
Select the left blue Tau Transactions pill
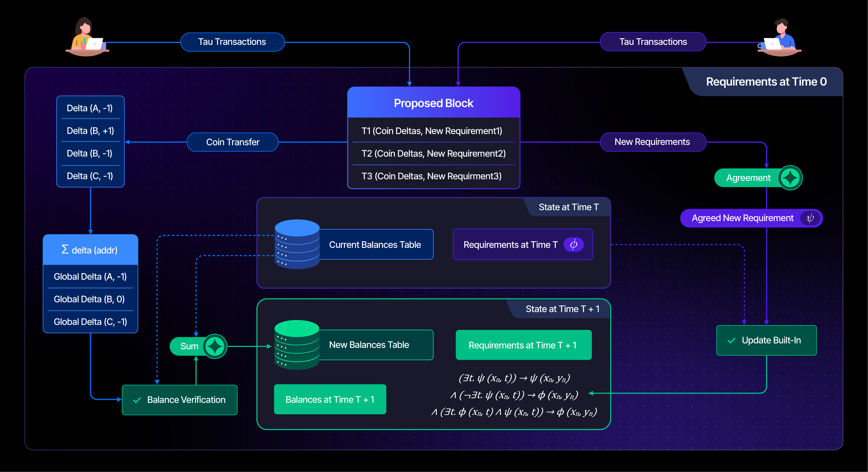coord(232,42)
